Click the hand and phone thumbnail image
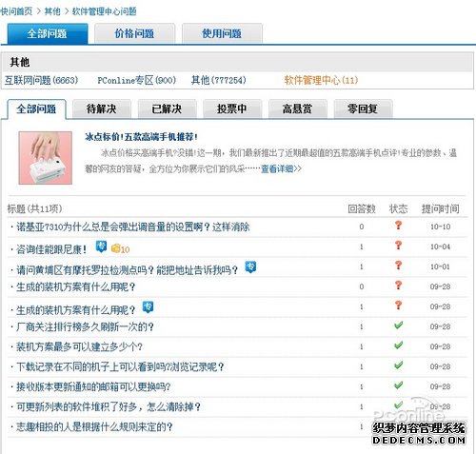476x454 pixels. pyautogui.click(x=46, y=158)
